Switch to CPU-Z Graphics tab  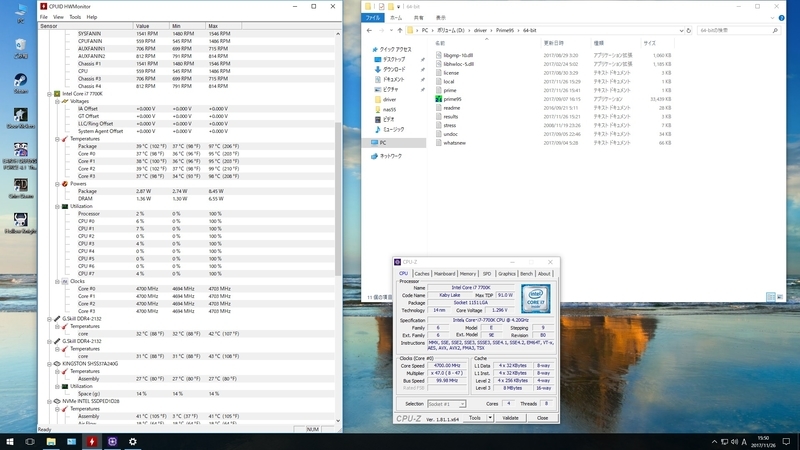tap(507, 273)
